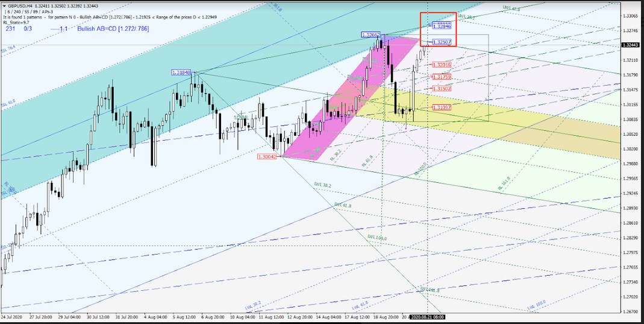Click the RL_Static=9.7 info text
Image resolution: width=644 pixels, height=324 pixels.
coord(16,22)
